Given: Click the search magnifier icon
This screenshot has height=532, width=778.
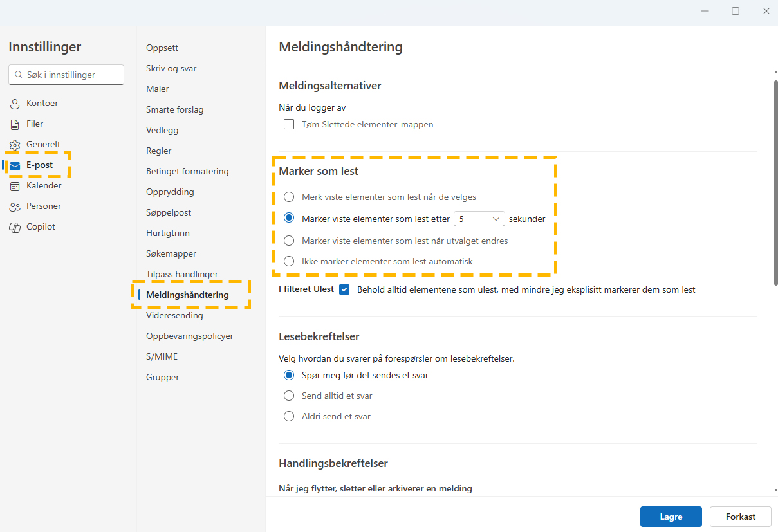Looking at the screenshot, I should point(18,75).
